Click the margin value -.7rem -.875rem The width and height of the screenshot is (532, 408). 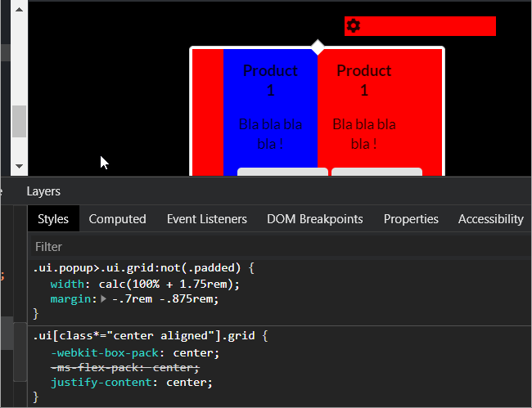coord(163,299)
